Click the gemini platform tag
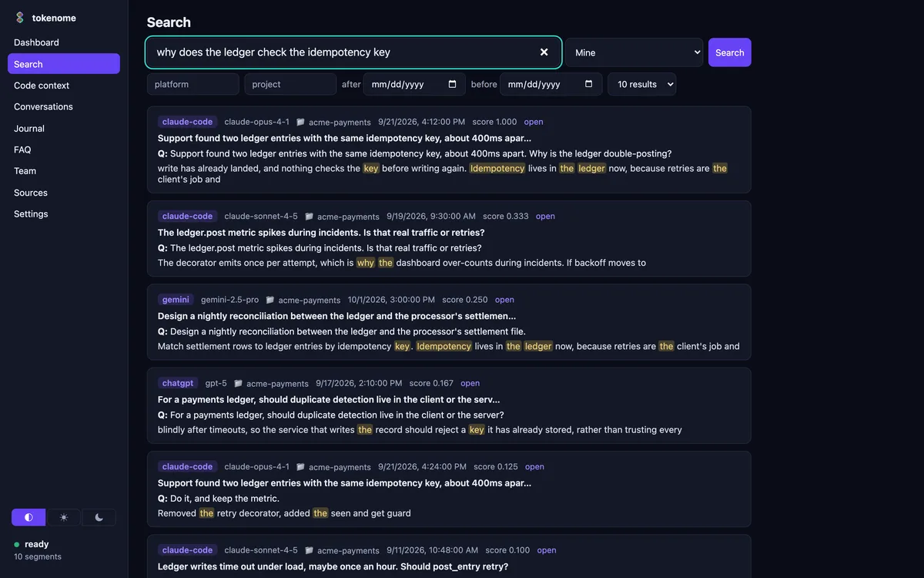924x578 pixels. (176, 300)
